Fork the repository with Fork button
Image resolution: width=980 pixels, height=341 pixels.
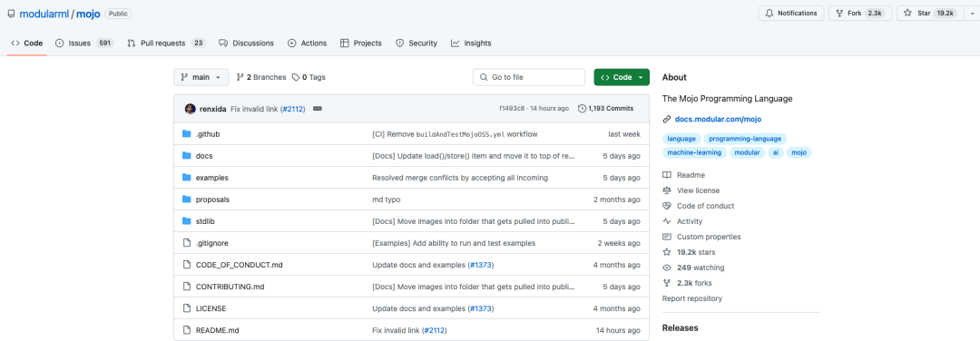(860, 13)
